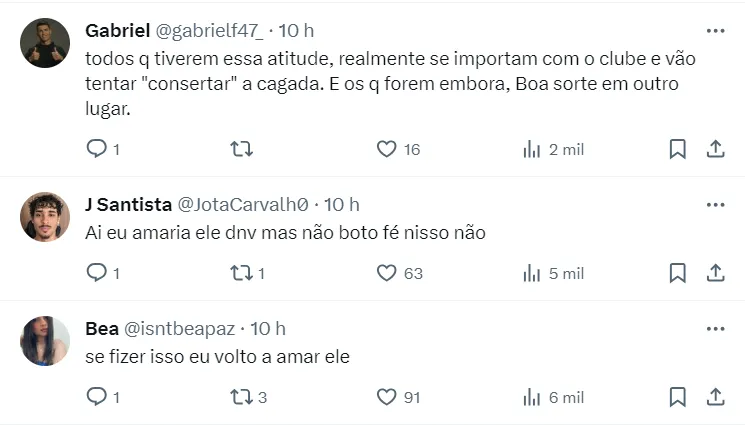Retweet Gabriel's post
This screenshot has width=745, height=425.
coord(241,149)
